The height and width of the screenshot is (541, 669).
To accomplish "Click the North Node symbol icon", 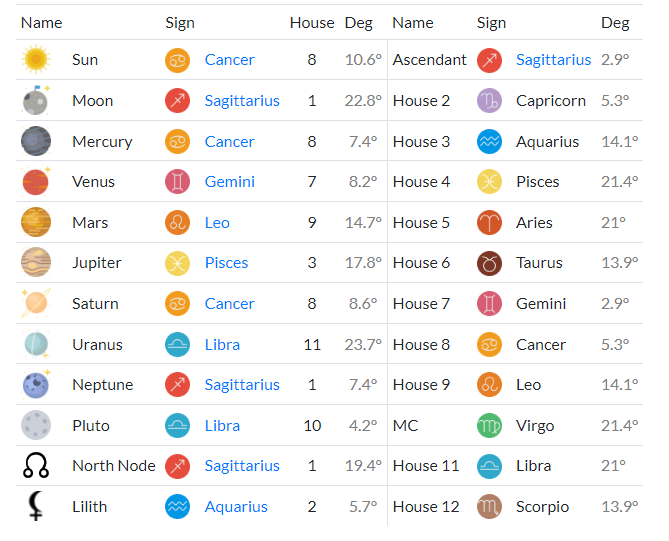I will pyautogui.click(x=36, y=465).
